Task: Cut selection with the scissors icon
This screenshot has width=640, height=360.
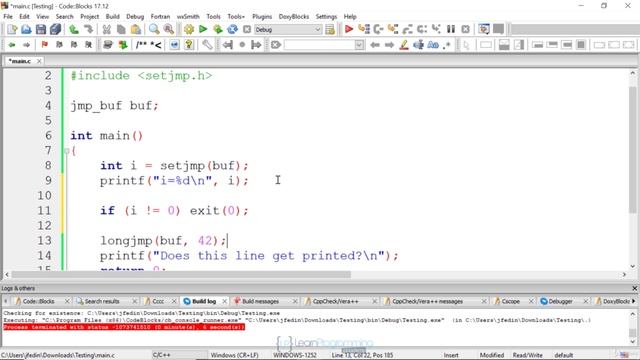Action: point(107,29)
